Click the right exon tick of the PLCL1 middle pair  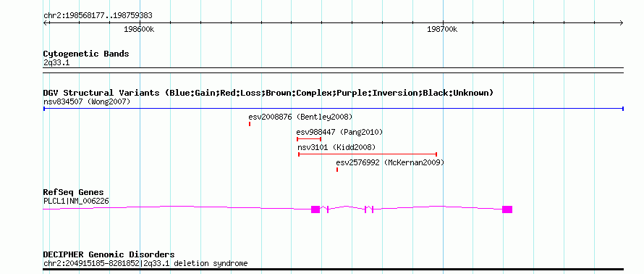click(372, 209)
